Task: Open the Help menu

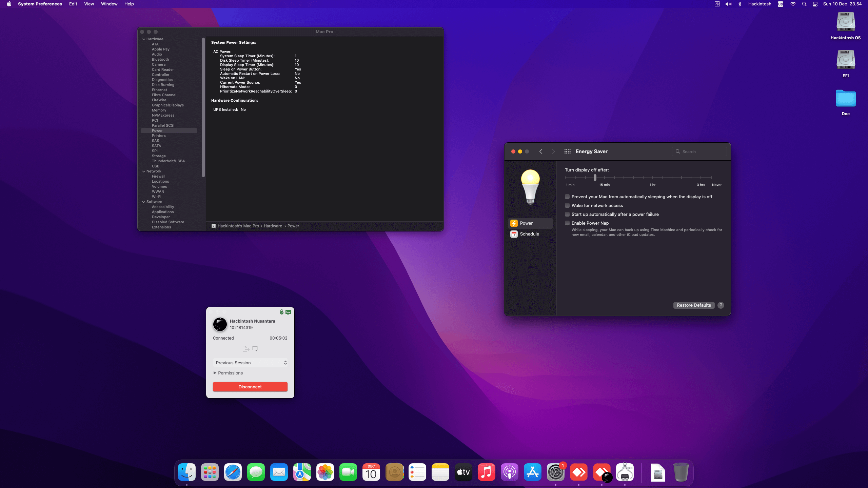Action: point(129,4)
